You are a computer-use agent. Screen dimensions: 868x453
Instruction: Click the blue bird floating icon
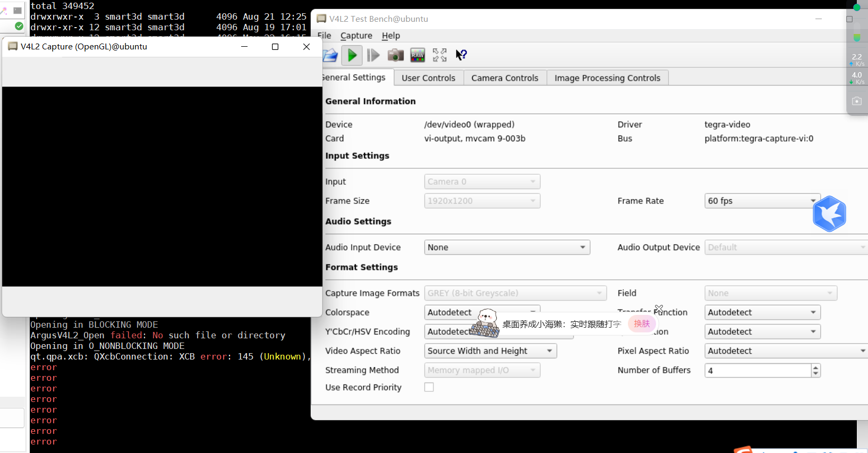tap(829, 214)
